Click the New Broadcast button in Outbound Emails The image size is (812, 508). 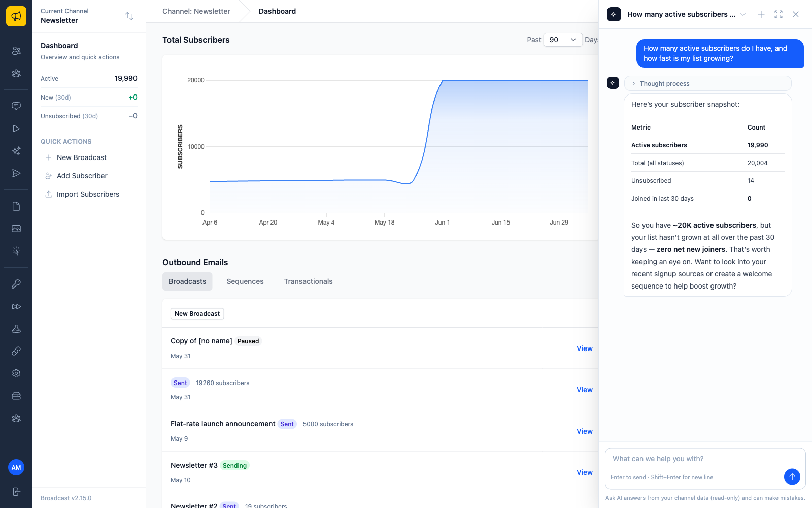[197, 314]
